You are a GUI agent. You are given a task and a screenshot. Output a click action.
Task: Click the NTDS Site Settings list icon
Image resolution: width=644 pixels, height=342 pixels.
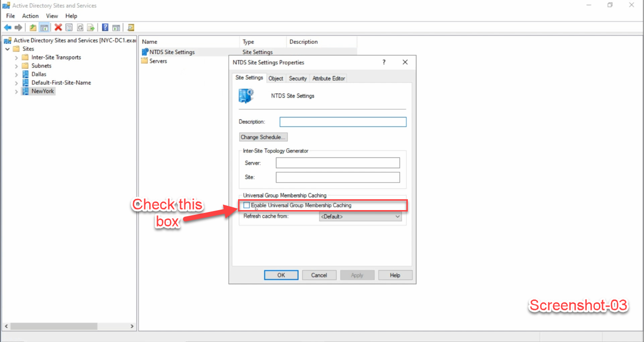click(145, 52)
